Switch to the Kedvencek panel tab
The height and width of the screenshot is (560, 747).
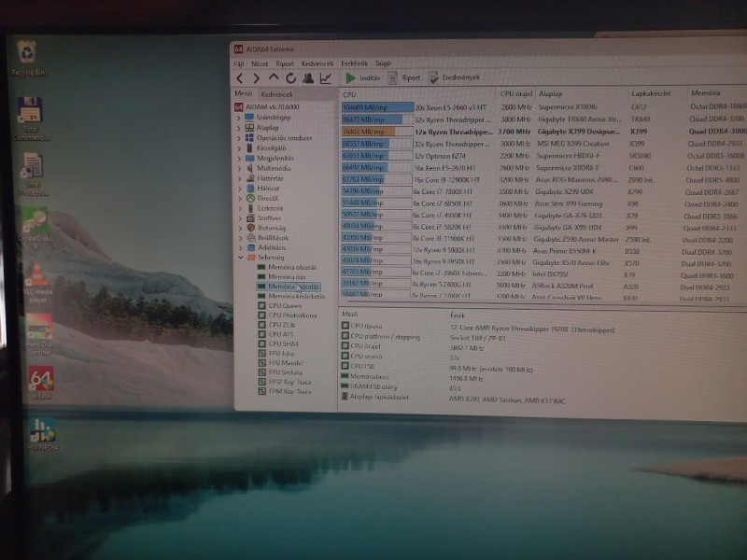[276, 94]
